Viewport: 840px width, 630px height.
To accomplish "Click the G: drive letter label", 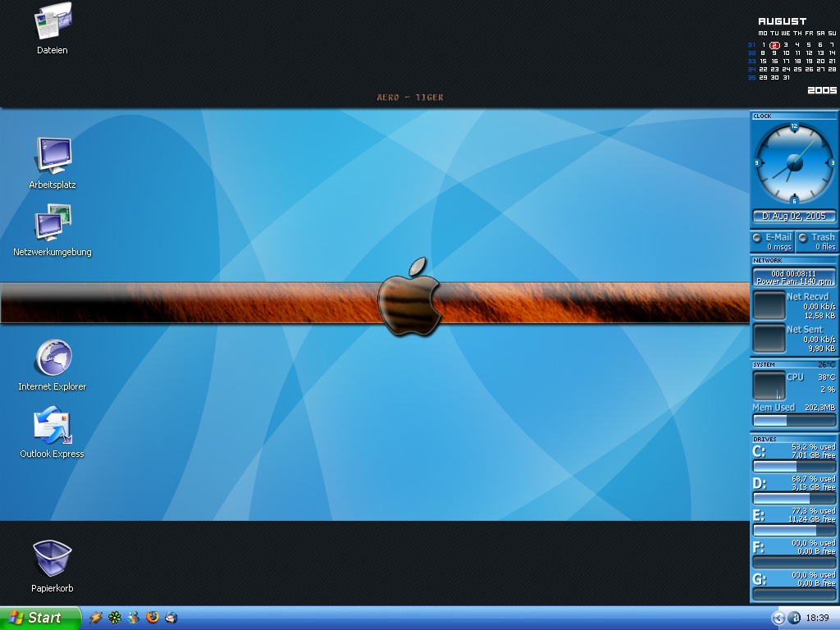I will point(759,580).
